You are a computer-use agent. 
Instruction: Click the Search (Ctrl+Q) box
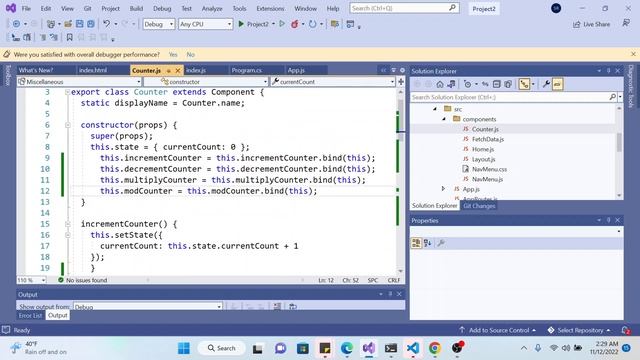tap(404, 8)
